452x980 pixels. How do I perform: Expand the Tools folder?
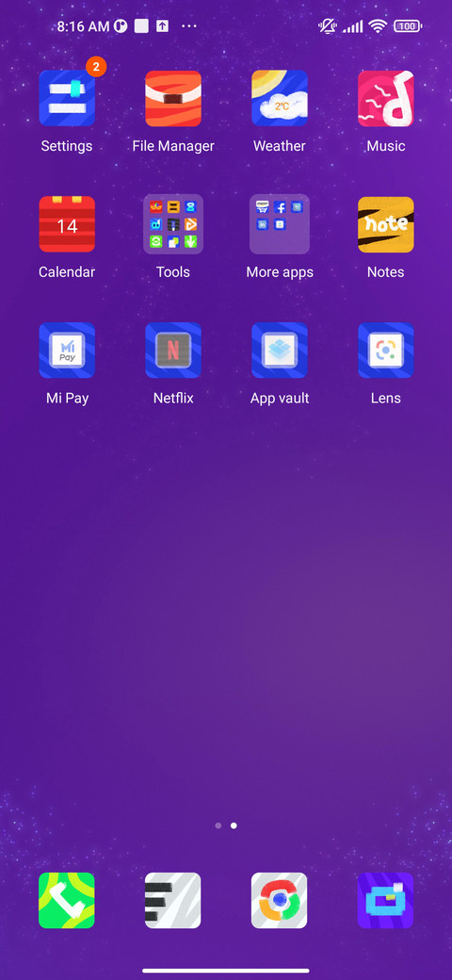[x=173, y=224]
